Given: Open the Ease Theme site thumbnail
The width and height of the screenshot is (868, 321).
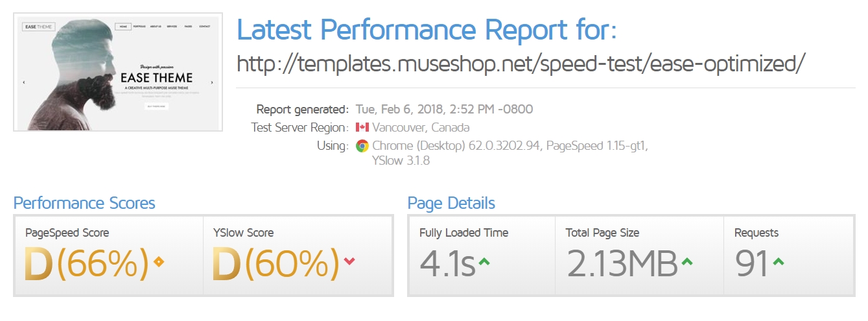Looking at the screenshot, I should pyautogui.click(x=118, y=72).
